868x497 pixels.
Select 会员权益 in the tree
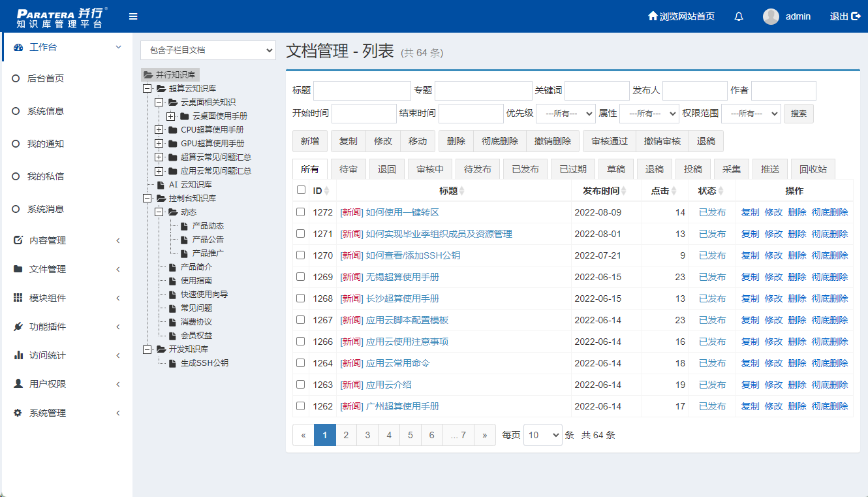[x=196, y=336]
